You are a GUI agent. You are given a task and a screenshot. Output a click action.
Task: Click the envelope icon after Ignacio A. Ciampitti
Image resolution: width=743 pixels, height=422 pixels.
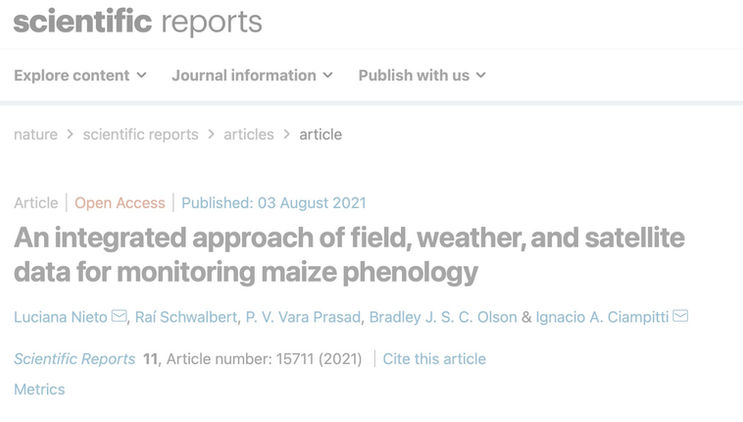pyautogui.click(x=680, y=317)
